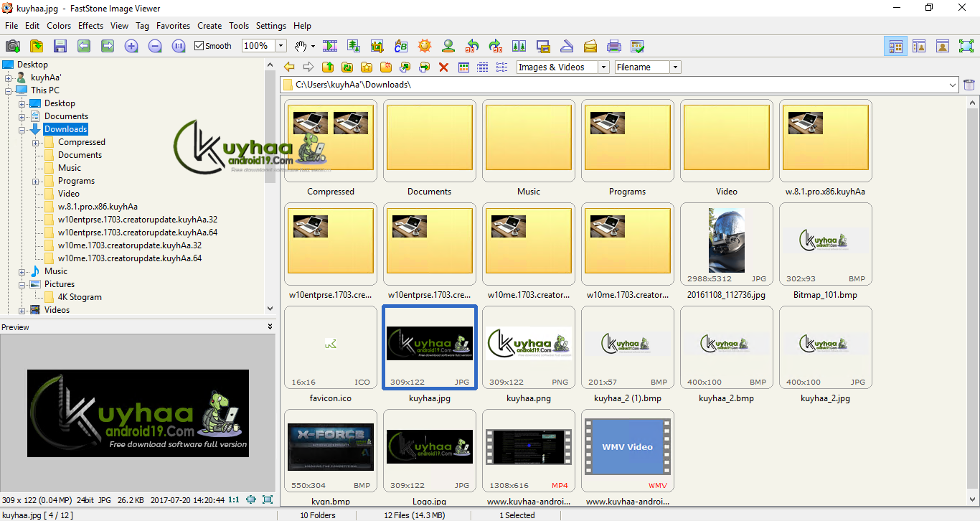The width and height of the screenshot is (980, 521).
Task: Select 4K Stogram folder in tree
Action: click(x=80, y=297)
